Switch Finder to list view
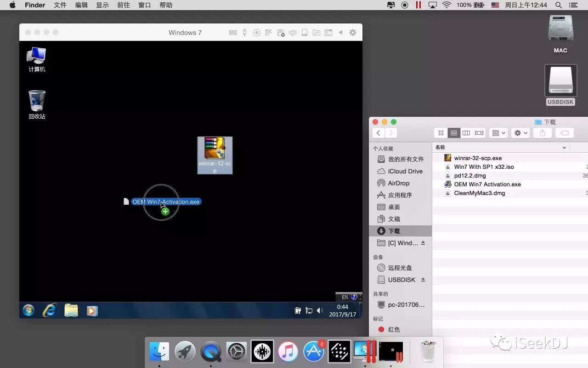This screenshot has width=588, height=368. [454, 133]
